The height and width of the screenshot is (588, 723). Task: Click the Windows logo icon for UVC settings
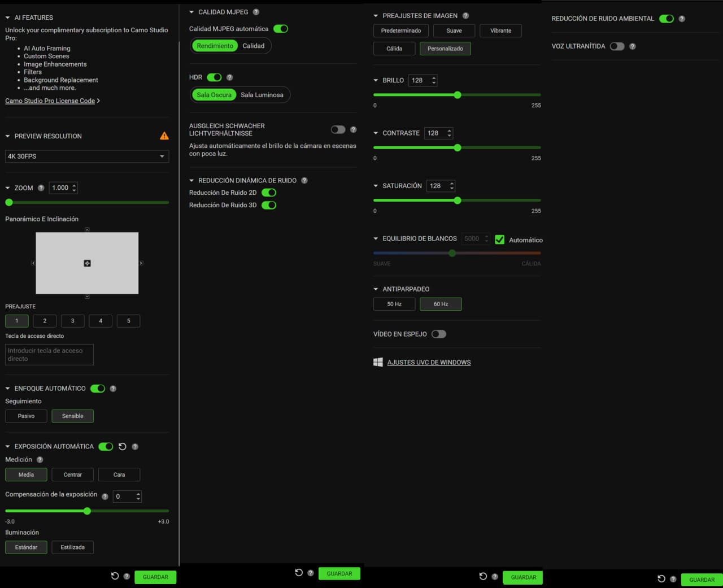click(x=378, y=362)
